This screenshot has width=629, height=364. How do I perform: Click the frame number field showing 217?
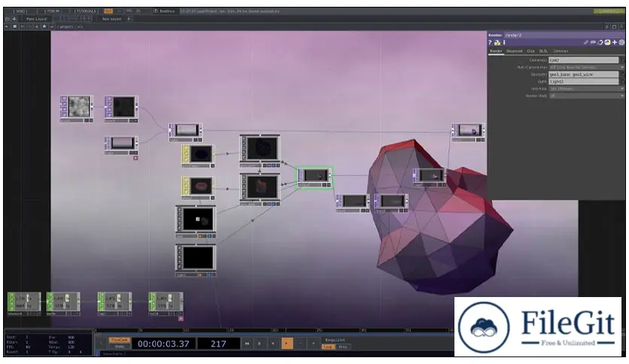(219, 344)
